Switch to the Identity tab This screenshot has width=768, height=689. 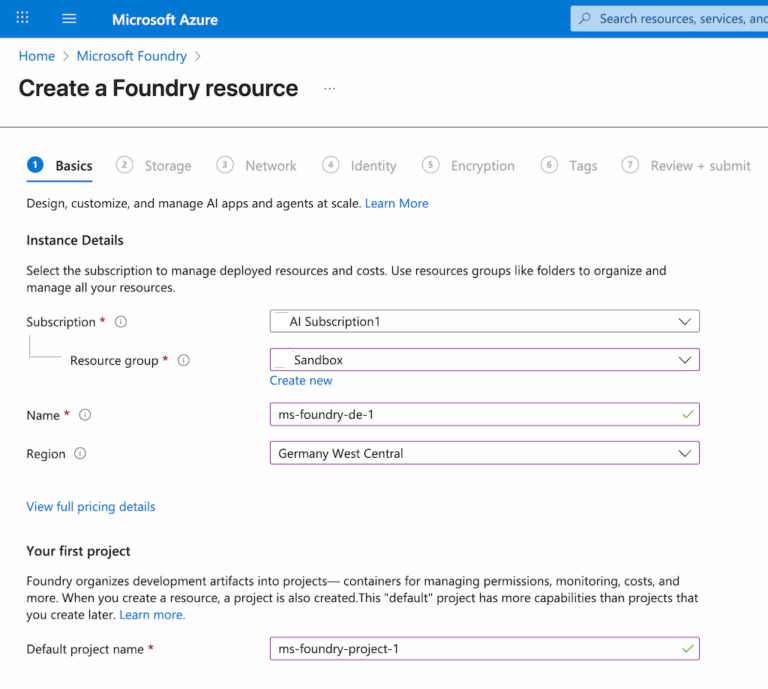(373, 166)
